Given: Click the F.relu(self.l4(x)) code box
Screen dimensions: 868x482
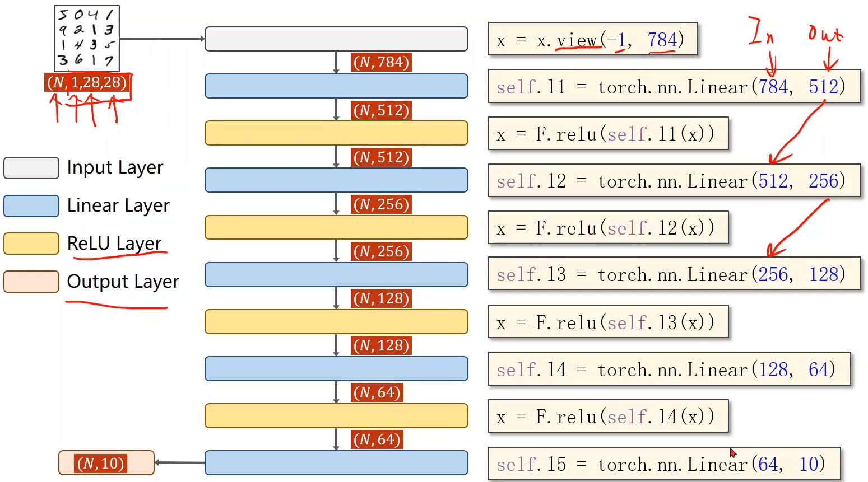Looking at the screenshot, I should coord(608,417).
